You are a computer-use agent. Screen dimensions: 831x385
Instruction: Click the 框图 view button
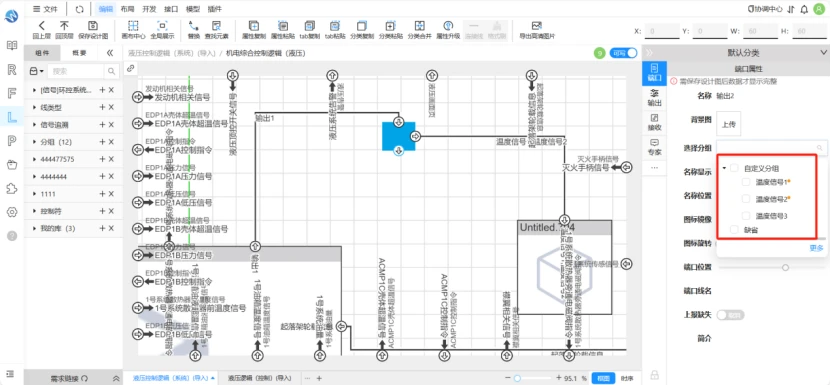(604, 378)
